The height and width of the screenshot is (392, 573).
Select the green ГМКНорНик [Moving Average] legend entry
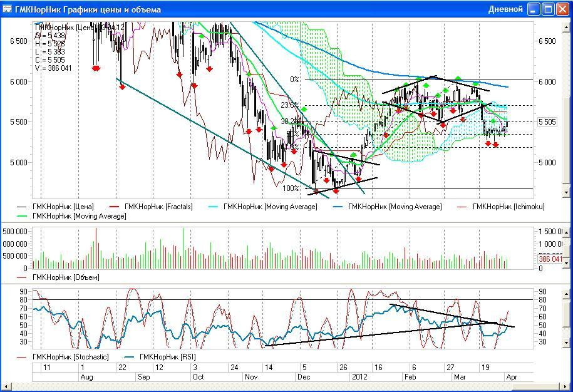(71, 216)
